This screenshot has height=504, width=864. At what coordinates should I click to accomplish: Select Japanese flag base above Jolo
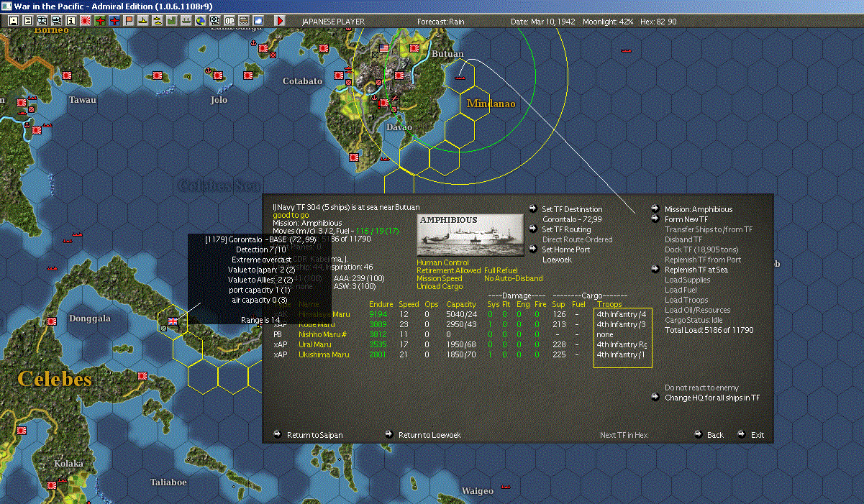[217, 75]
